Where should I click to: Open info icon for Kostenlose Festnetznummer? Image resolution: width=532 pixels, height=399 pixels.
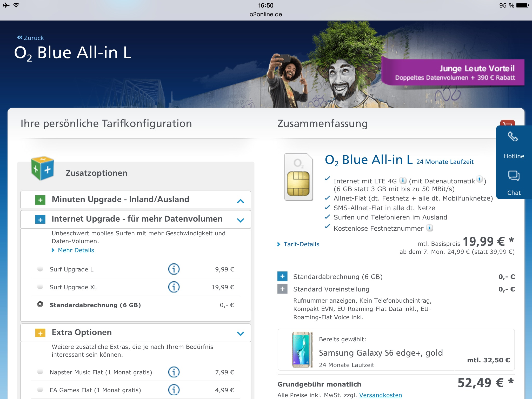coord(430,228)
